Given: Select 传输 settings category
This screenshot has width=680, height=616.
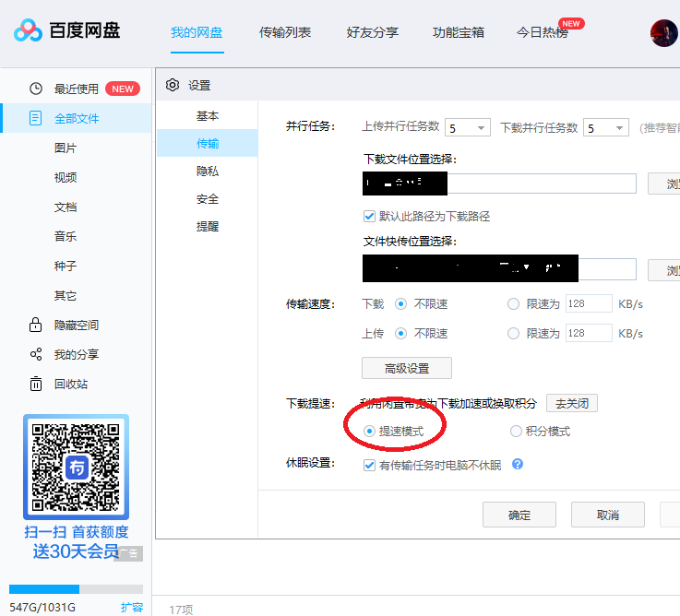Looking at the screenshot, I should pyautogui.click(x=208, y=143).
